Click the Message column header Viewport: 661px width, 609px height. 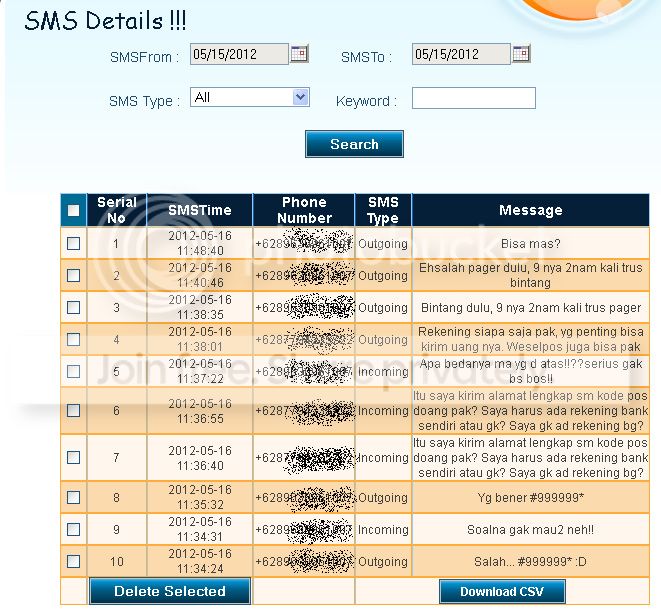click(x=530, y=210)
